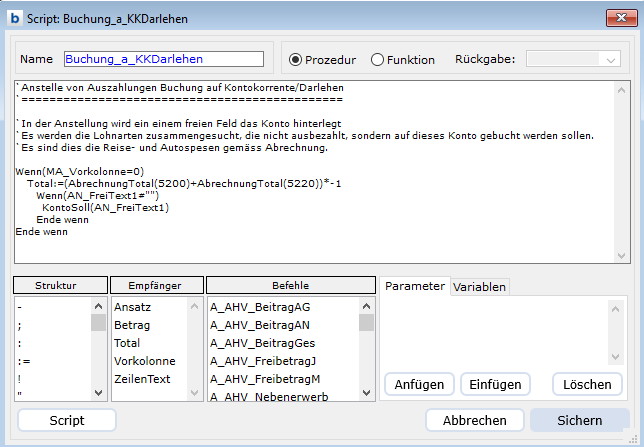Select the Funktion radio button

[377, 60]
